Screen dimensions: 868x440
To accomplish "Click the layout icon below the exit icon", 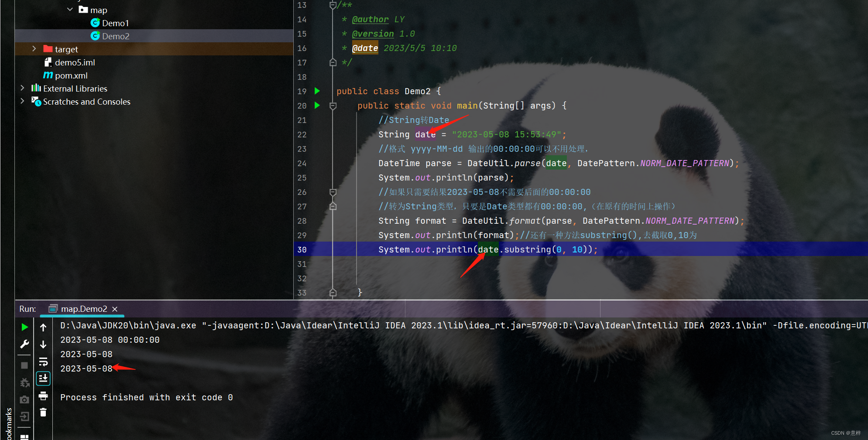I will point(25,437).
